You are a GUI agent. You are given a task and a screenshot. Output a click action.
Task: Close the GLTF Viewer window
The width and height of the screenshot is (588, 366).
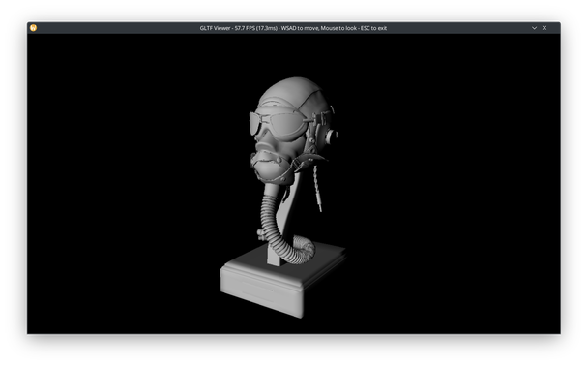click(x=544, y=28)
